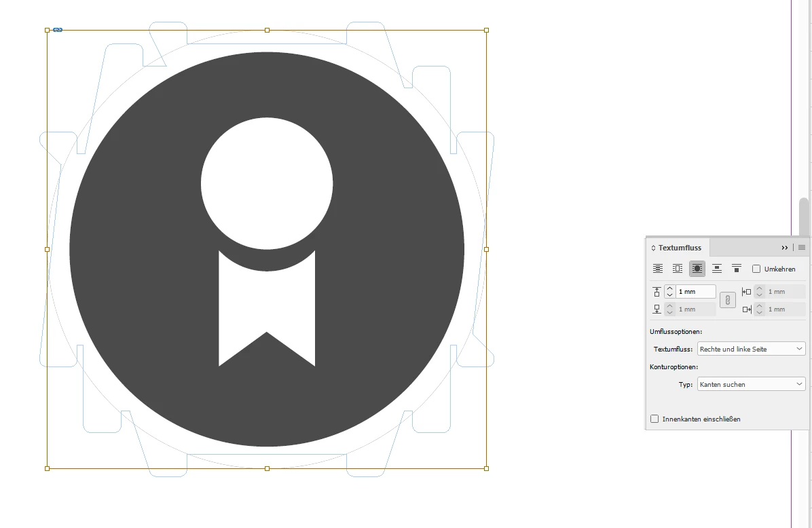Click the bottom-right corner frame handle

[486, 468]
